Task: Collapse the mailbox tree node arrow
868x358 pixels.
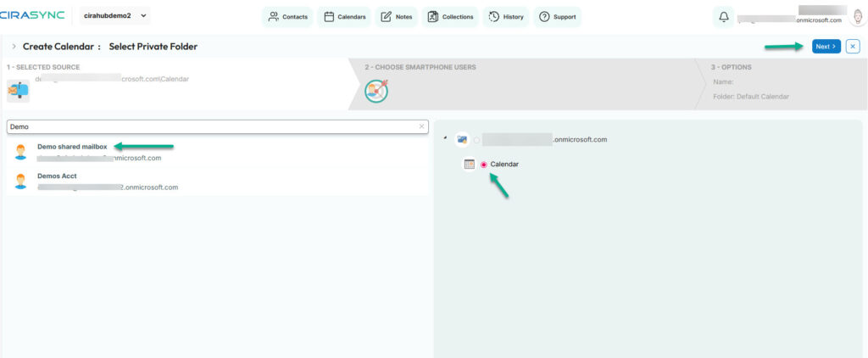Action: pos(445,138)
